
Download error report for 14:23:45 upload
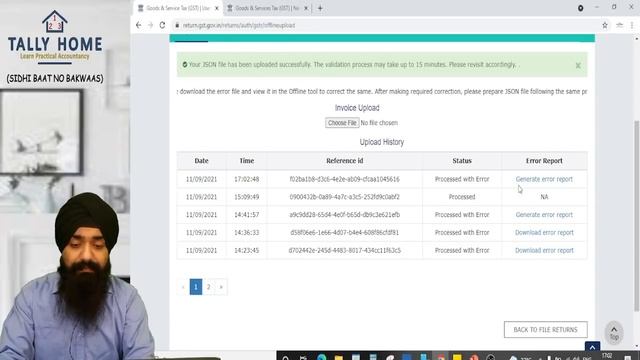point(544,251)
